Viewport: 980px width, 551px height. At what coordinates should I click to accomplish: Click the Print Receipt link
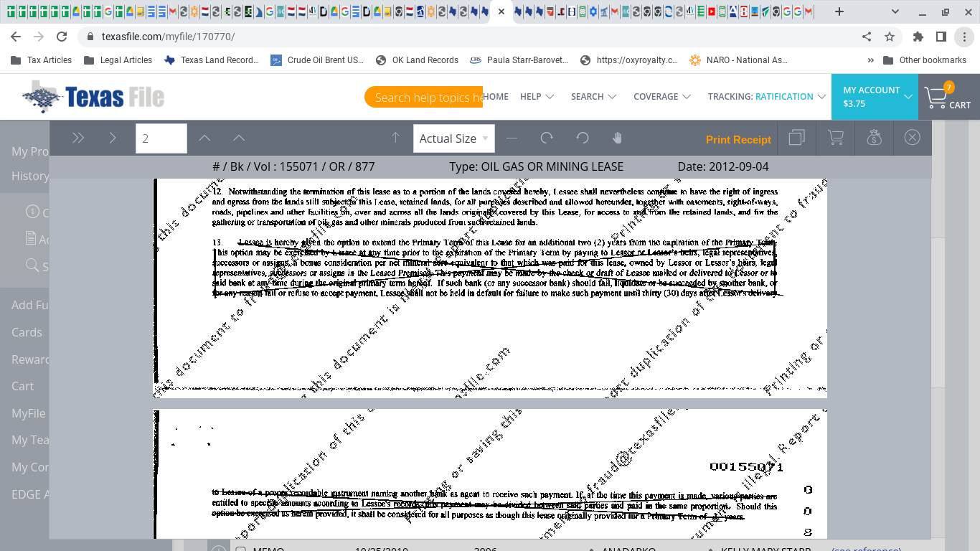pos(738,140)
